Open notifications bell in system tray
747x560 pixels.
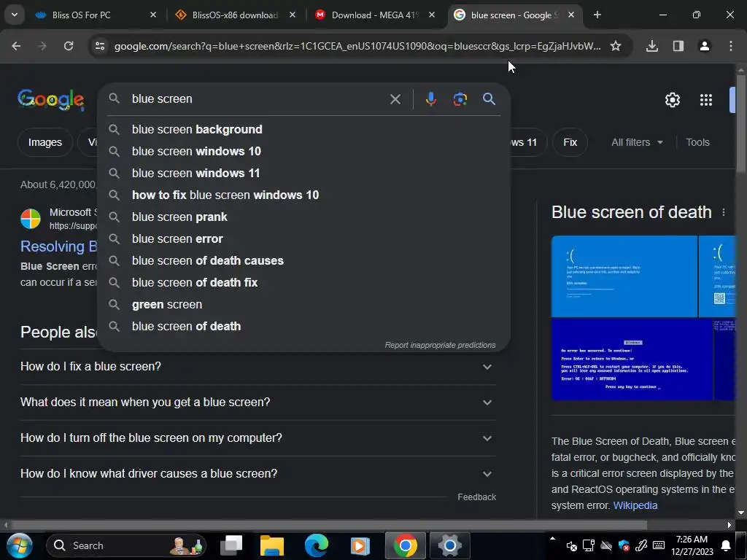click(x=726, y=545)
